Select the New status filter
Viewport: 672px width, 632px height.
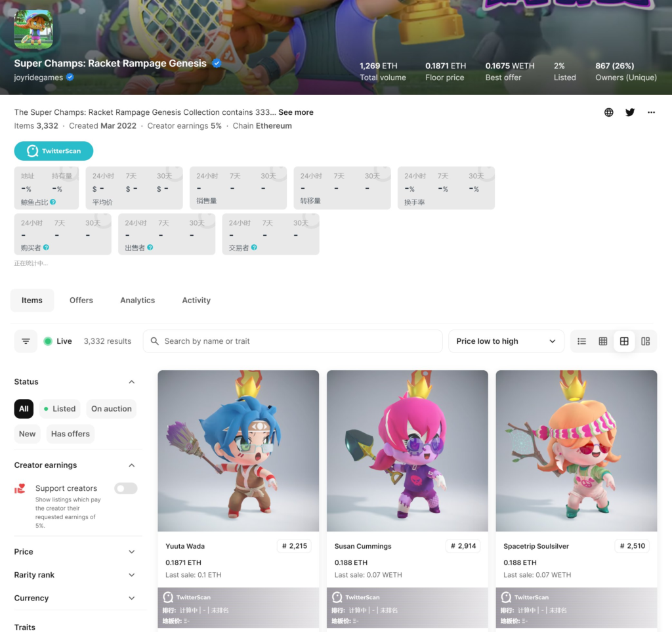coord(28,434)
